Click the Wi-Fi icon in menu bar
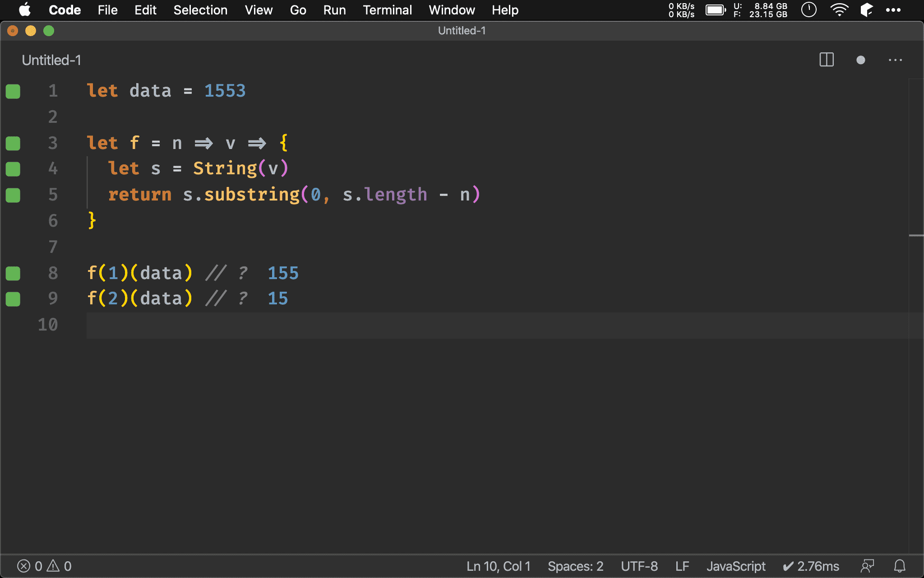 (x=839, y=10)
